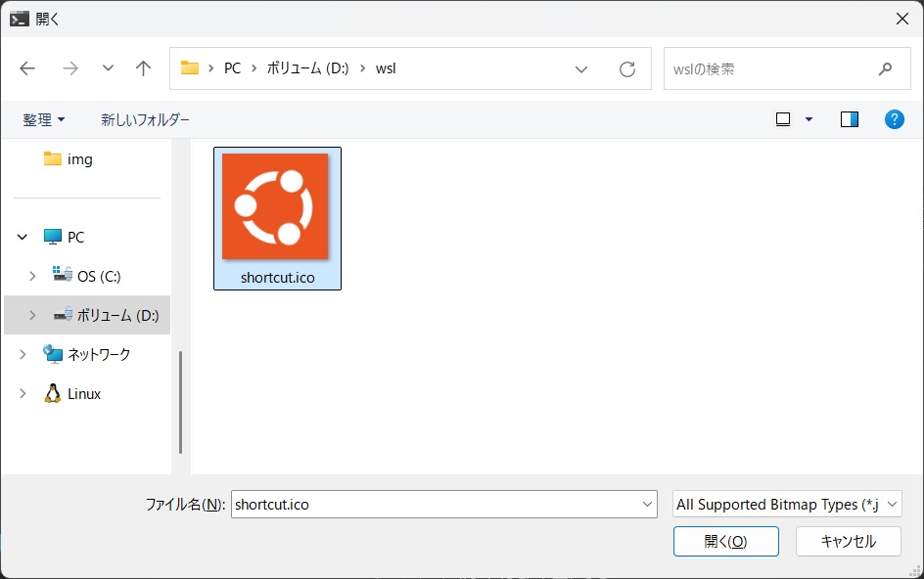The image size is (924, 579).
Task: Go up one folder level
Action: [143, 68]
